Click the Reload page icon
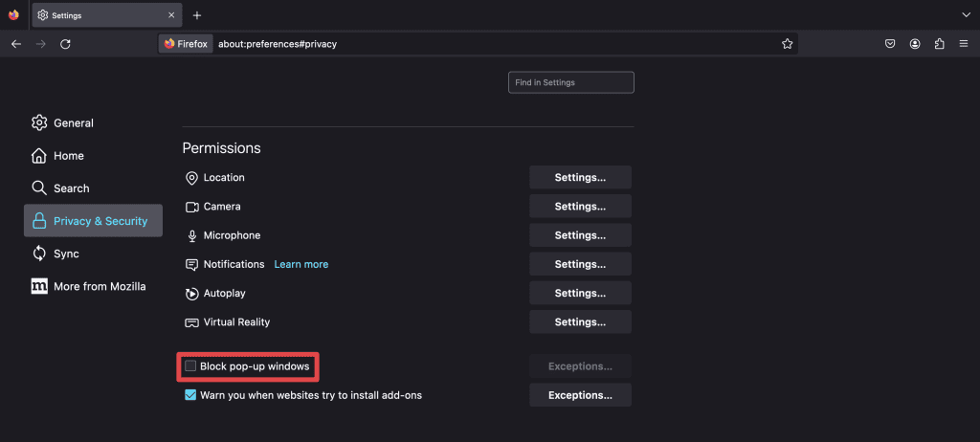 [65, 44]
